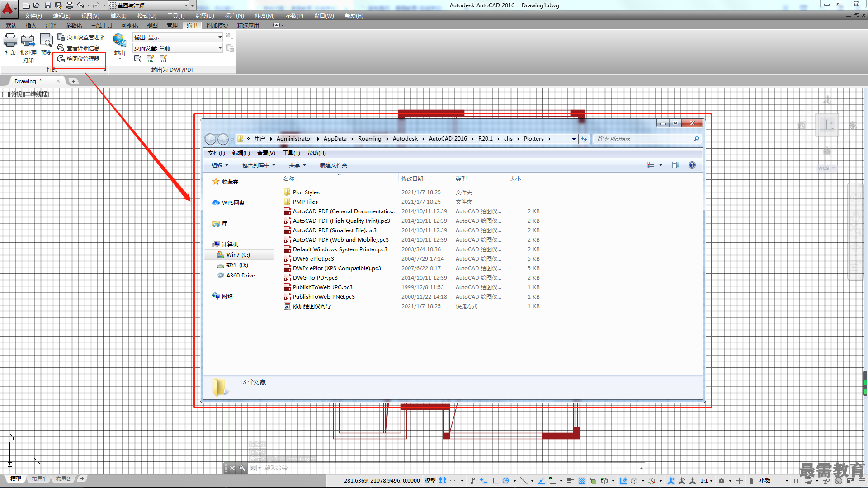Click the Undo arrow icon
Image resolution: width=868 pixels, height=488 pixels.
coord(80,5)
